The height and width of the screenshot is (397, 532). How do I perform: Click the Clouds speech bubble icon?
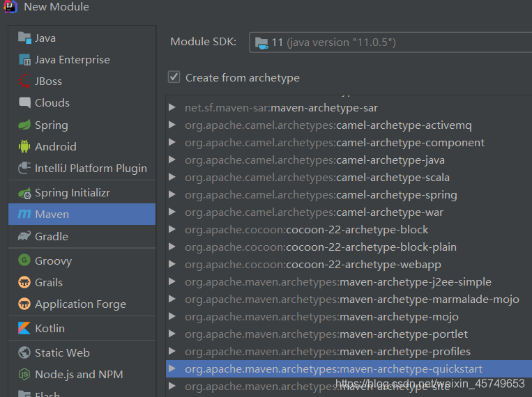point(24,102)
